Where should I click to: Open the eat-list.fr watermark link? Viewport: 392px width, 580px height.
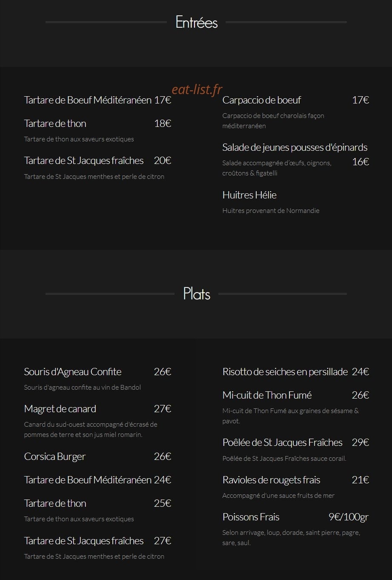click(197, 89)
